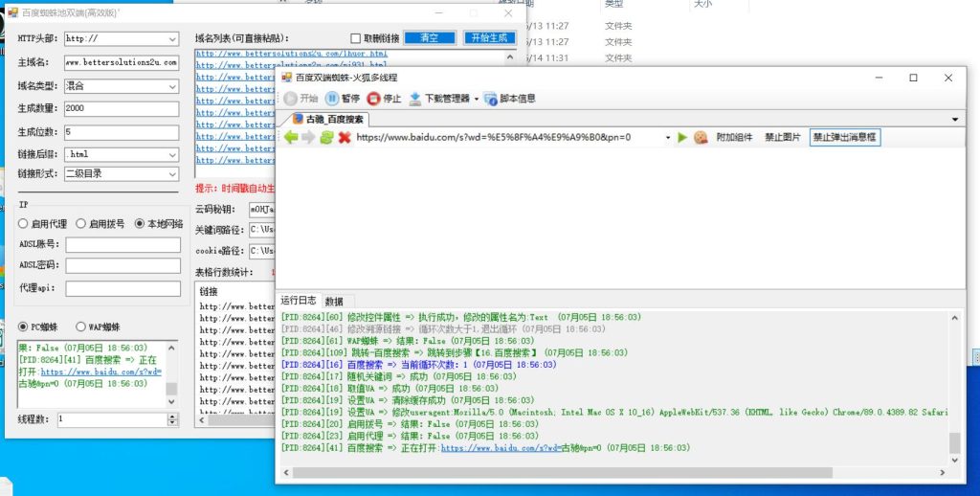Stop the script with 停止 button
Screen dimensions: 980x496
point(384,99)
